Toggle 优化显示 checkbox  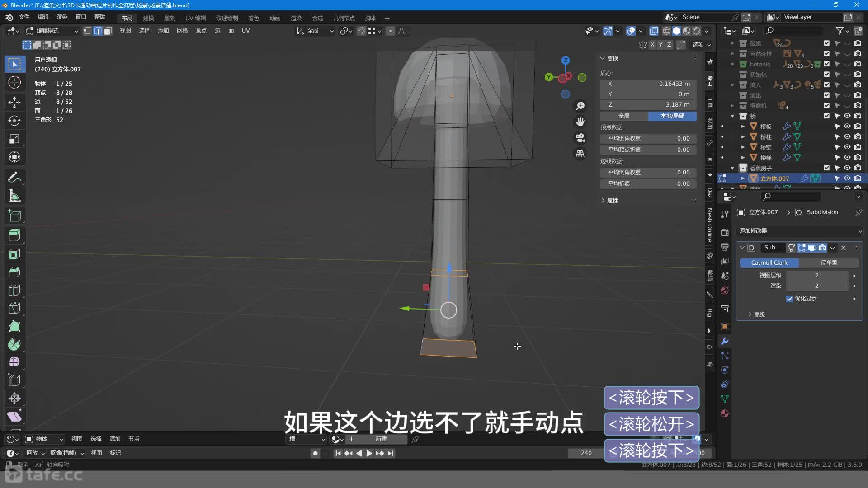coord(789,299)
